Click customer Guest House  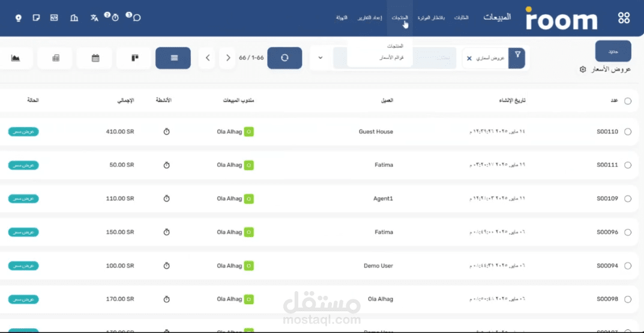[x=376, y=132]
